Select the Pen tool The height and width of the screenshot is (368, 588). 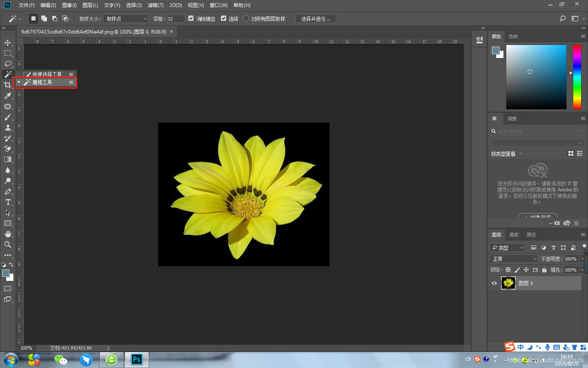click(x=7, y=191)
